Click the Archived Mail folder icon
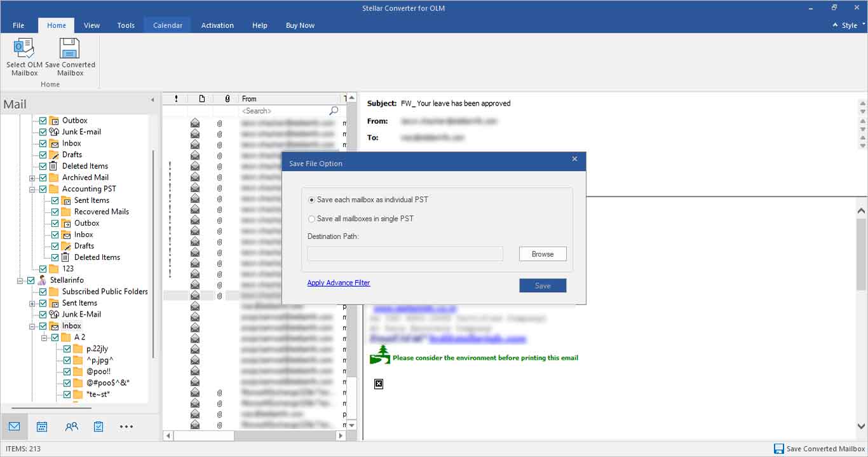This screenshot has height=457, width=868. pos(54,177)
